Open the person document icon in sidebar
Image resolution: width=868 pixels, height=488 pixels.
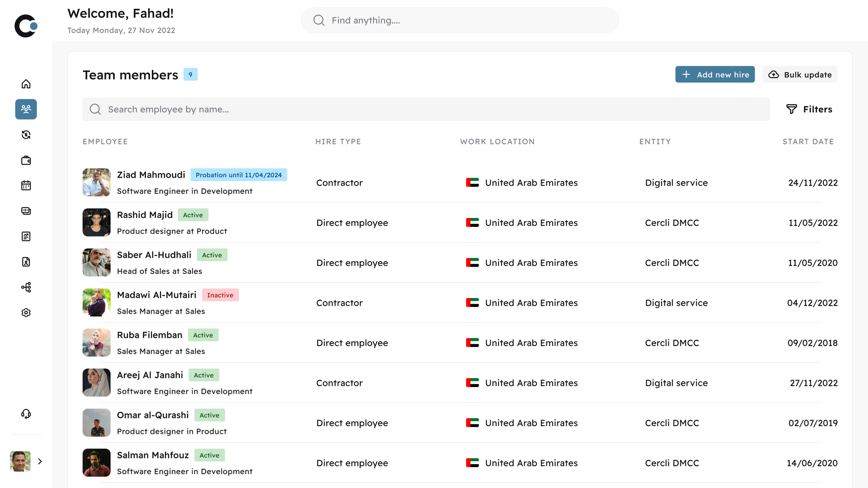(x=26, y=262)
